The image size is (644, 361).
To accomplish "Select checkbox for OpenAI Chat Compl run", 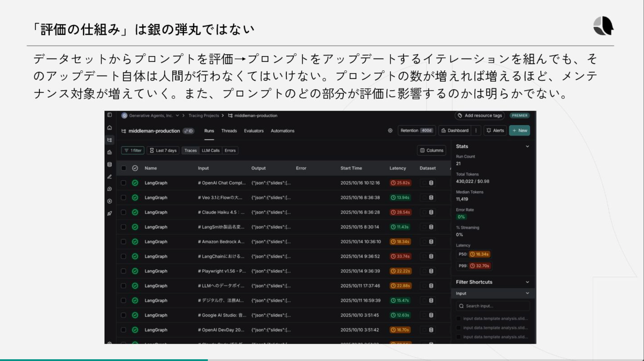I will (124, 183).
